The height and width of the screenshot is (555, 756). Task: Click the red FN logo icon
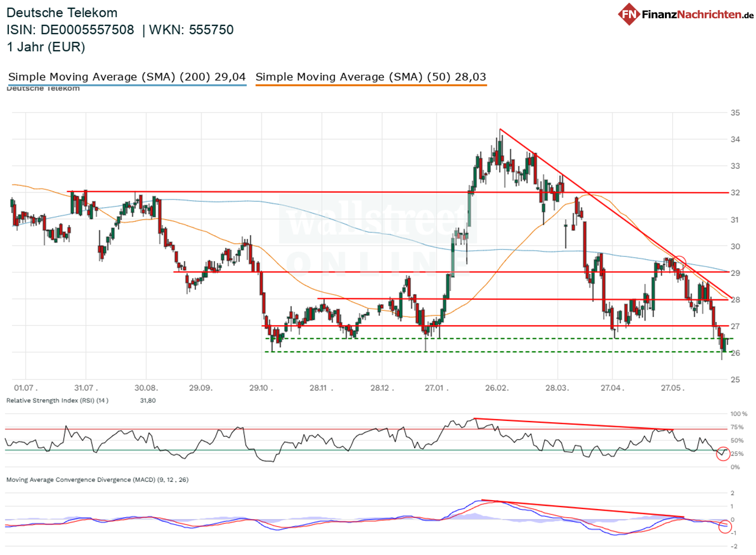630,13
